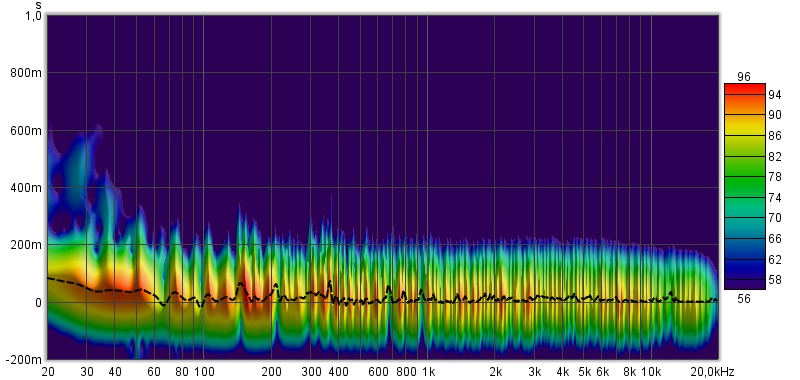Click the '200m' positive time axis label
The image size is (800, 380).
point(26,245)
